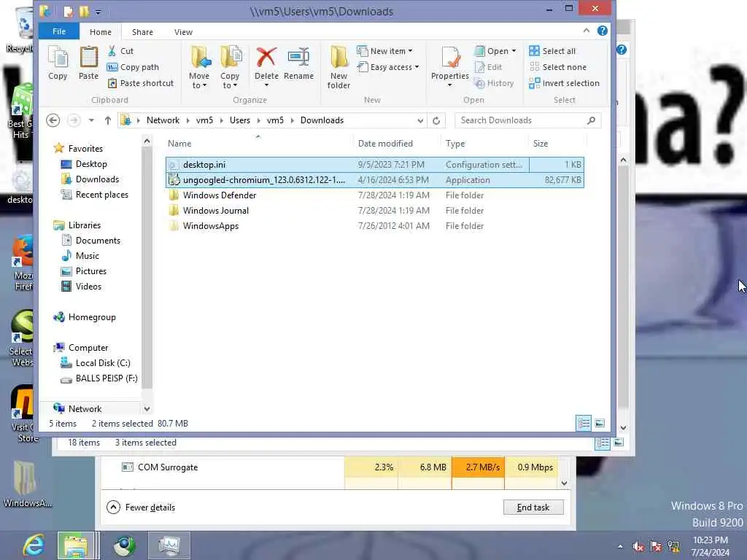Switch to the View ribbon tab
Screen dimensions: 747x560
pos(183,32)
